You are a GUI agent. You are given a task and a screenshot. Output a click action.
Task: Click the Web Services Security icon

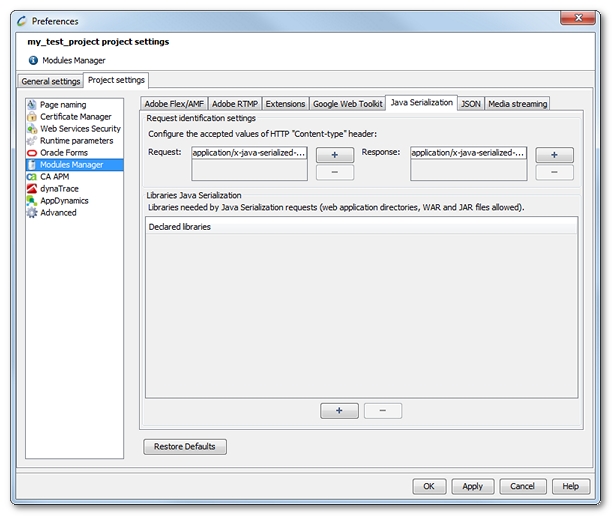coord(32,129)
